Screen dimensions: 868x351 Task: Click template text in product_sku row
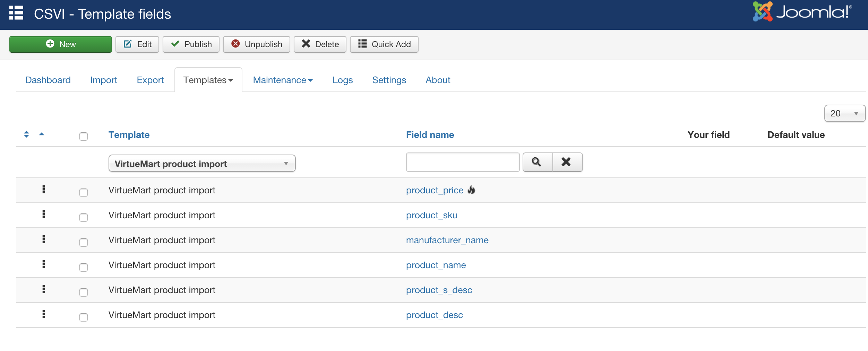[162, 215]
